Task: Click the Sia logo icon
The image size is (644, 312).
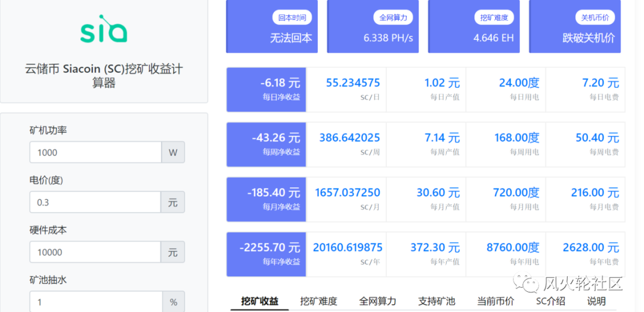Action: point(104,29)
